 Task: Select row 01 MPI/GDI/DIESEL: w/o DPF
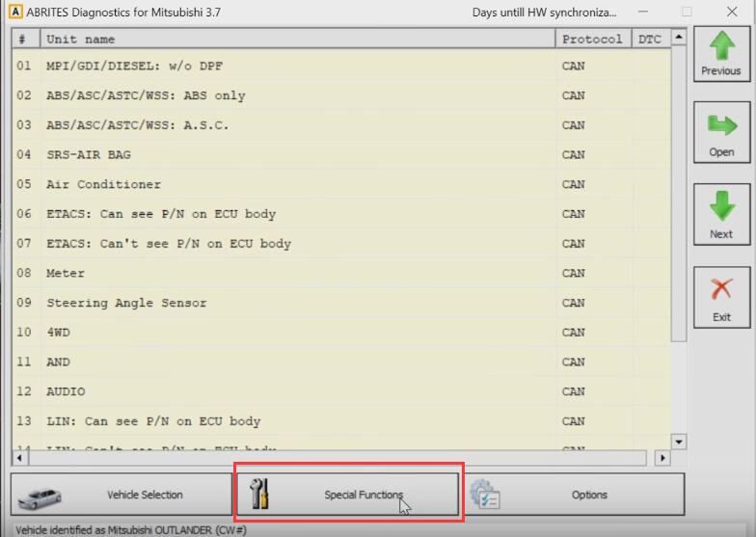[341, 66]
